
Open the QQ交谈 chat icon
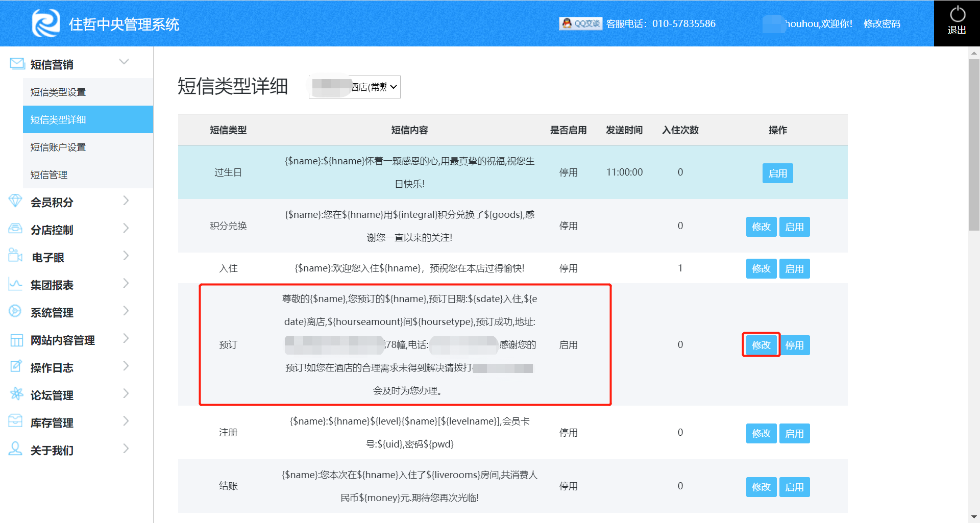(580, 23)
